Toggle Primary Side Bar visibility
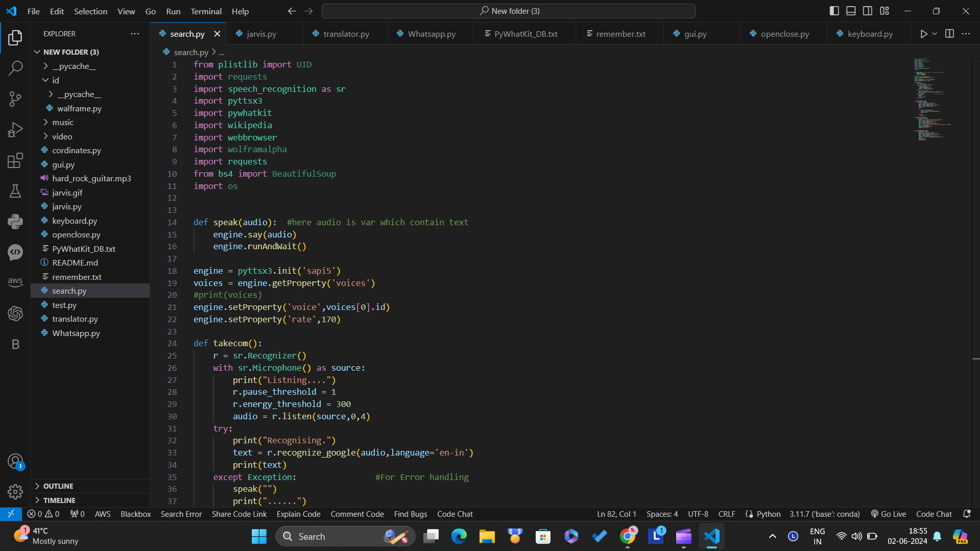 click(x=834, y=11)
